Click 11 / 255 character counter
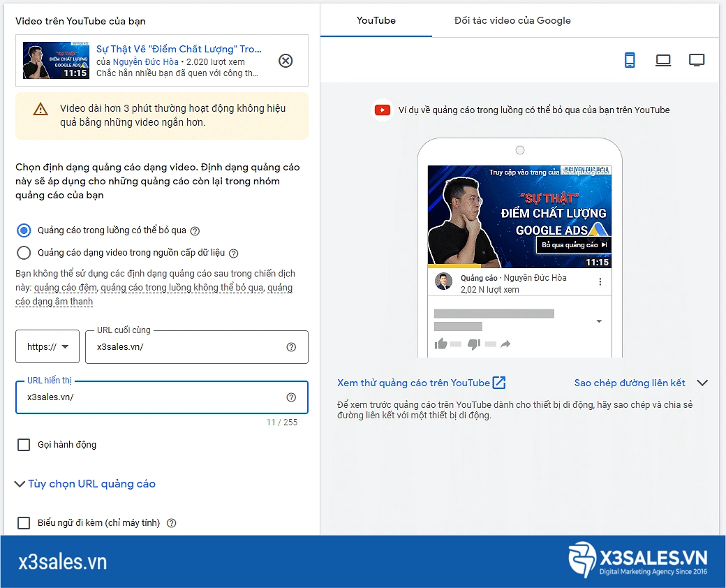Screen dimensions: 726x588 coord(282,422)
